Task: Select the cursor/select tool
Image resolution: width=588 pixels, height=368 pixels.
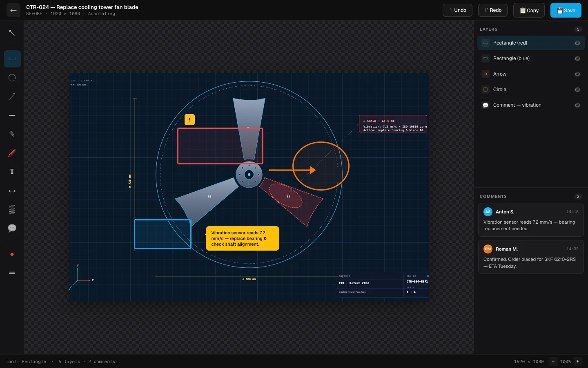Action: pos(12,33)
